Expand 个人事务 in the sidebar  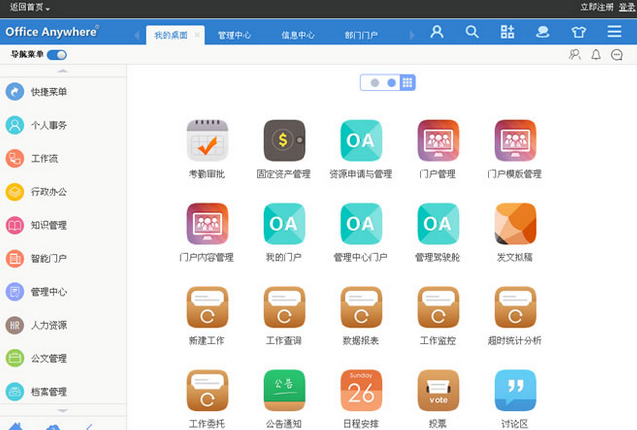click(50, 125)
